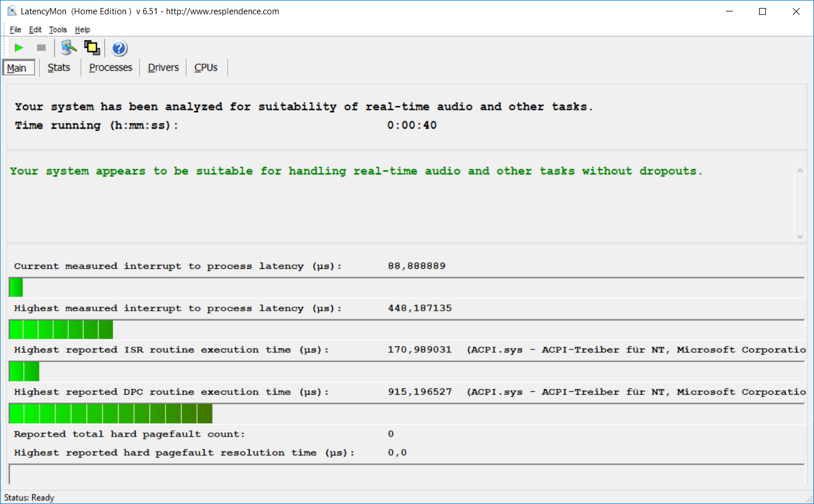Click the scroll up arrow in message panel
814x504 pixels.
800,170
